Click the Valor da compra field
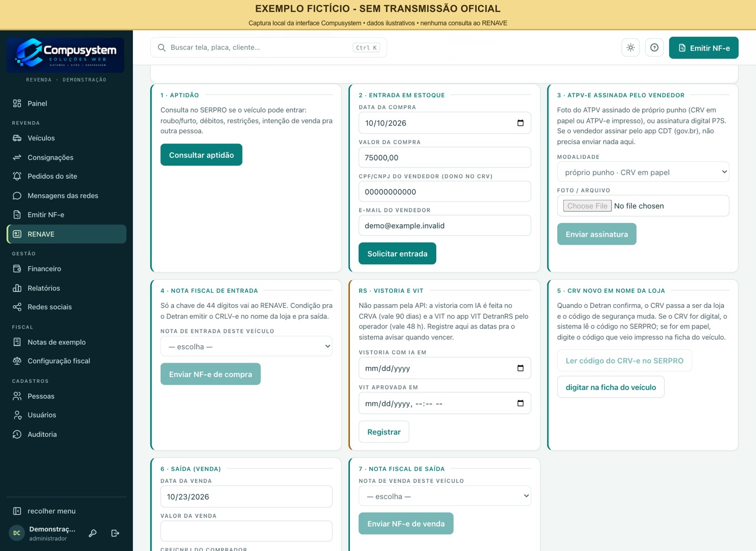 [x=444, y=157]
